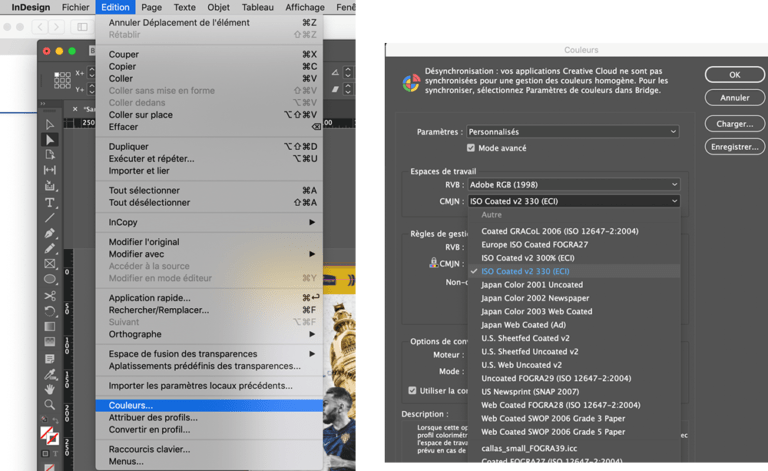Select the Type tool
This screenshot has height=471, width=768.
49,202
